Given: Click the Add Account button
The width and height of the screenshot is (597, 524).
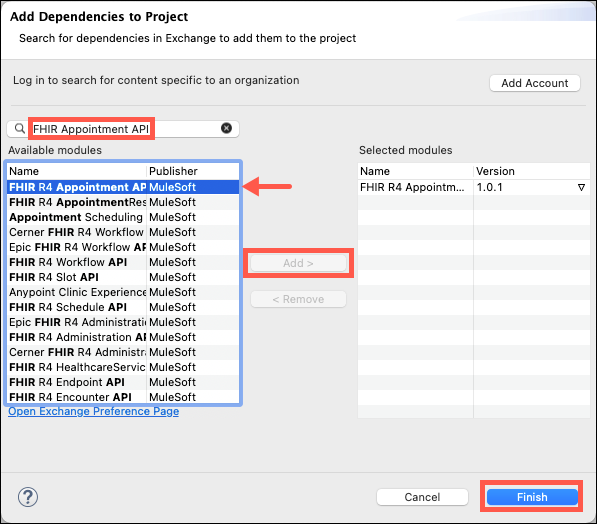Looking at the screenshot, I should pyautogui.click(x=535, y=83).
